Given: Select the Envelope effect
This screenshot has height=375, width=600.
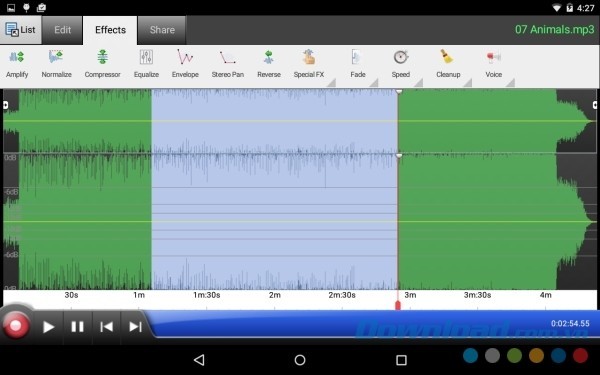Looking at the screenshot, I should [185, 64].
